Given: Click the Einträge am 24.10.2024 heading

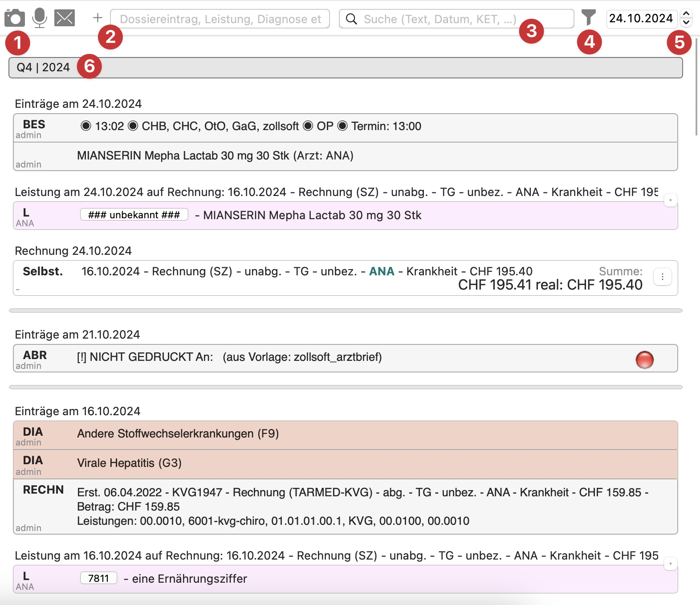Looking at the screenshot, I should pos(78,104).
